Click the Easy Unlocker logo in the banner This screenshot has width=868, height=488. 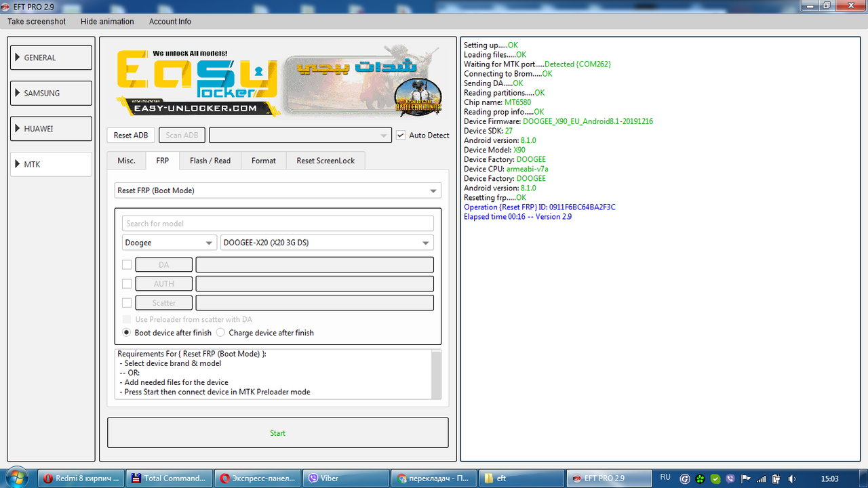pyautogui.click(x=197, y=83)
